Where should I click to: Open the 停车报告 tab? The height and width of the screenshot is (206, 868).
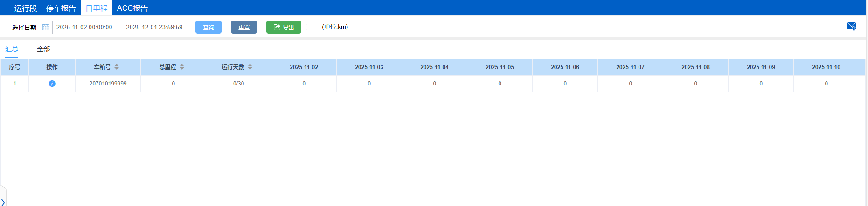point(61,8)
